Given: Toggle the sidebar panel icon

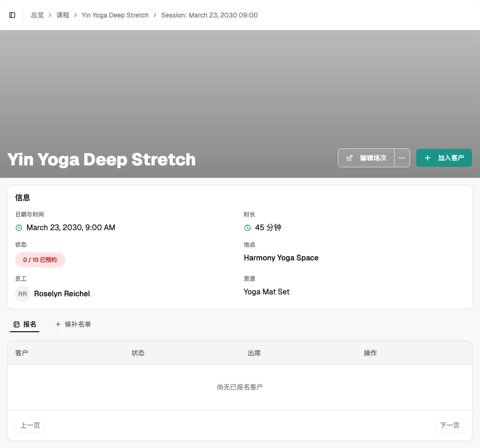Looking at the screenshot, I should coord(12,15).
